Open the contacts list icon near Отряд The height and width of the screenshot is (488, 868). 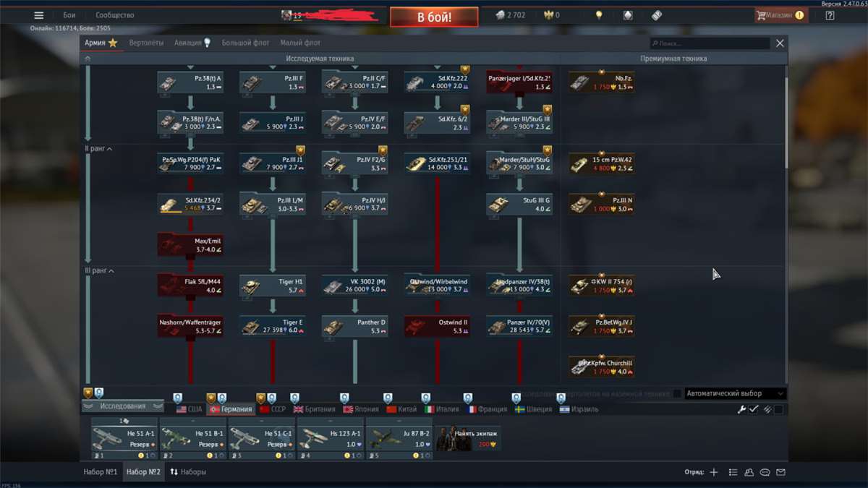click(x=749, y=472)
